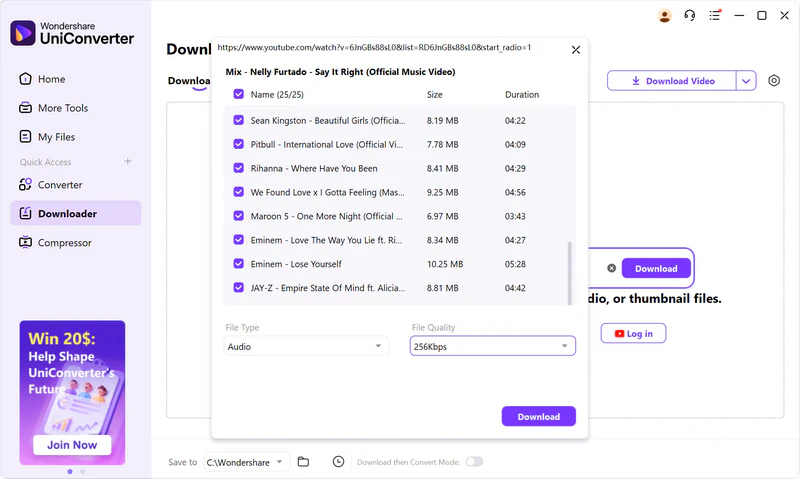800x479 pixels.
Task: Open the user account profile icon
Action: pos(665,16)
